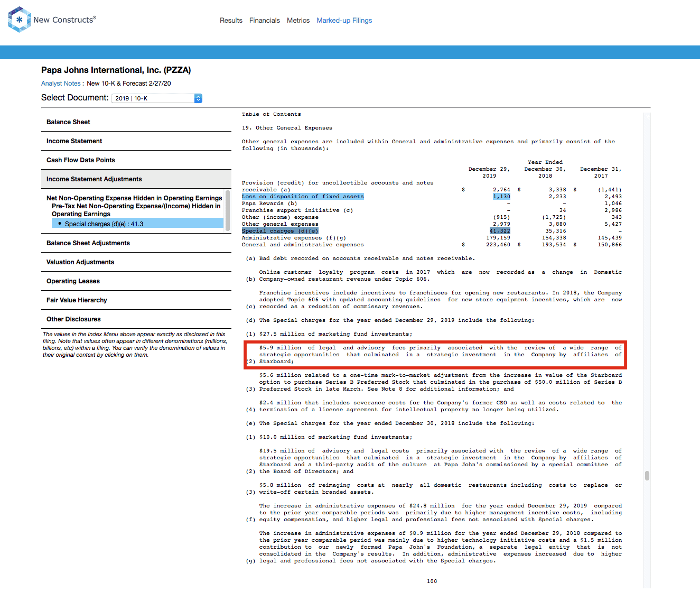
Task: Click General and administrative total 223,460
Action: (x=498, y=245)
